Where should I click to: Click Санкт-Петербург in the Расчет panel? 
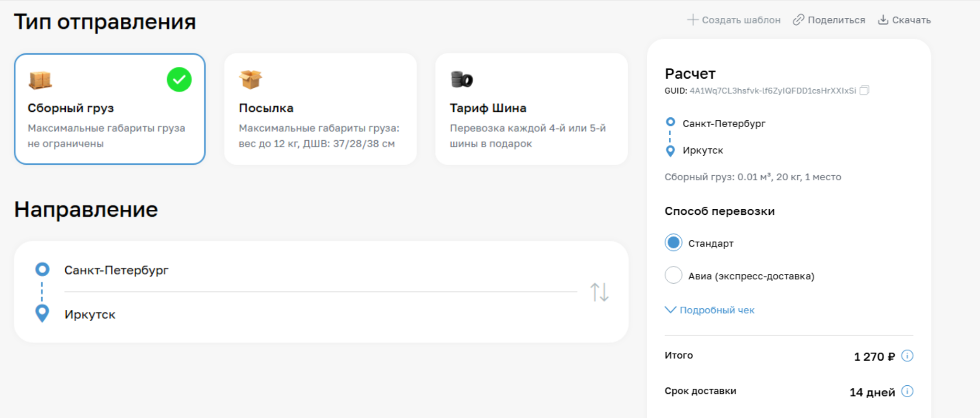[x=724, y=124]
